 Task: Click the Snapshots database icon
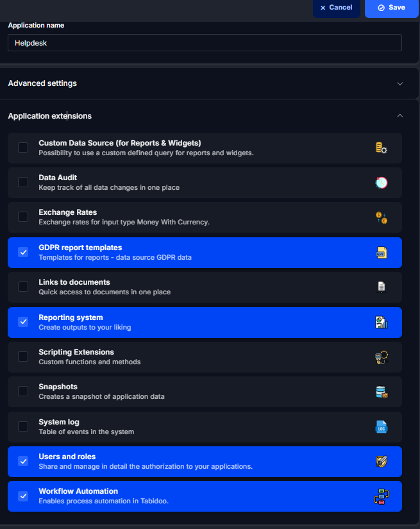pos(381,392)
